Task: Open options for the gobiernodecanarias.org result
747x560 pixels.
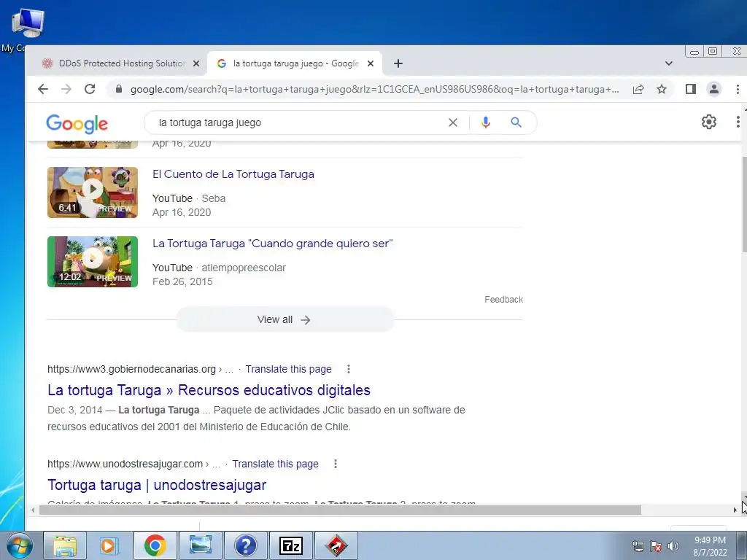Action: pos(349,369)
